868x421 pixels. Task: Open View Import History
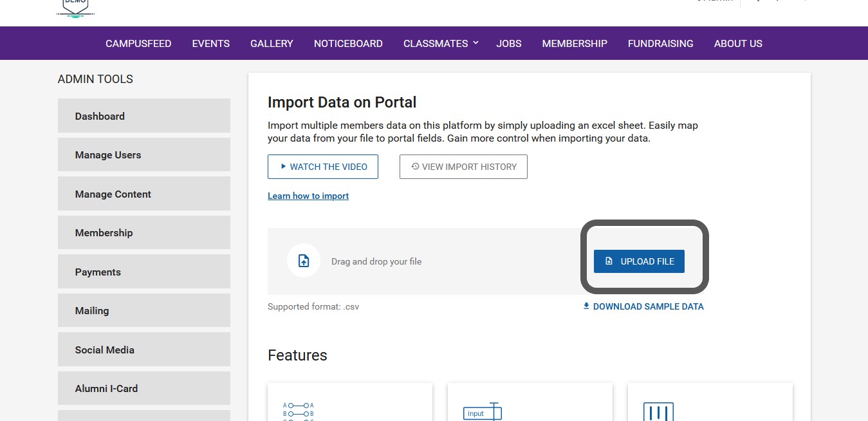click(x=463, y=167)
